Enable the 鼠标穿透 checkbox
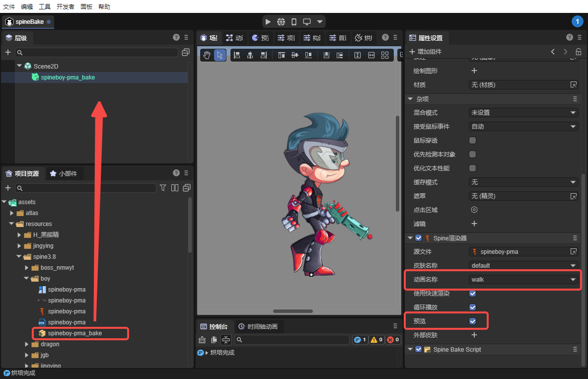Viewport: 588px width, 379px height. (x=473, y=141)
